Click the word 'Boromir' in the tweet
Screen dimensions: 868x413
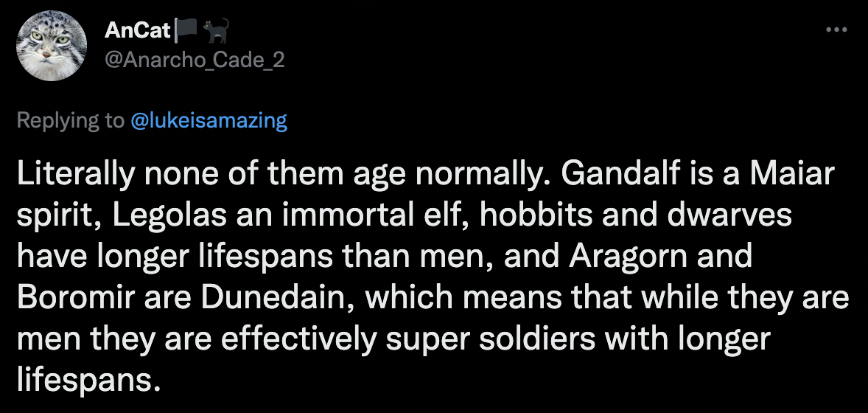76,296
